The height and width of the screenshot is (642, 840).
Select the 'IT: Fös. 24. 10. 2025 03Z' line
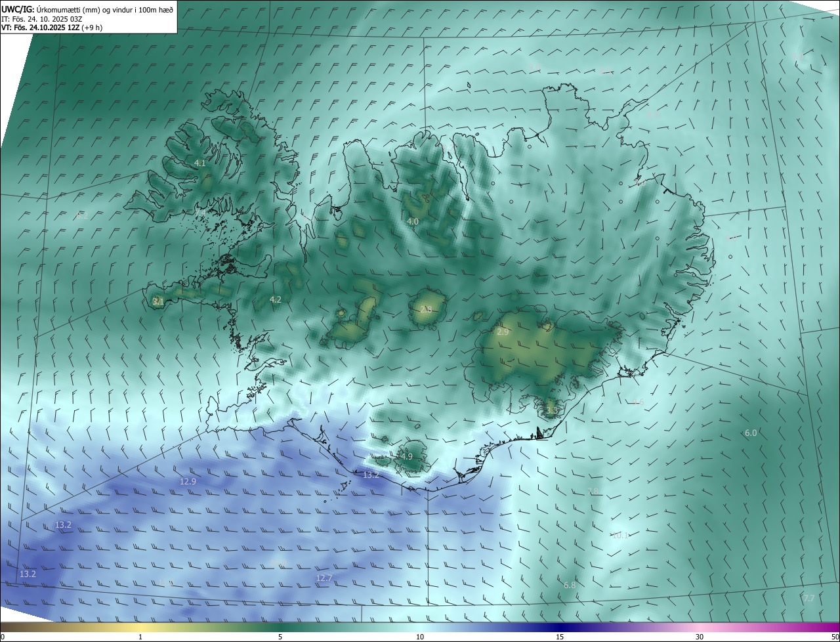tap(42, 18)
